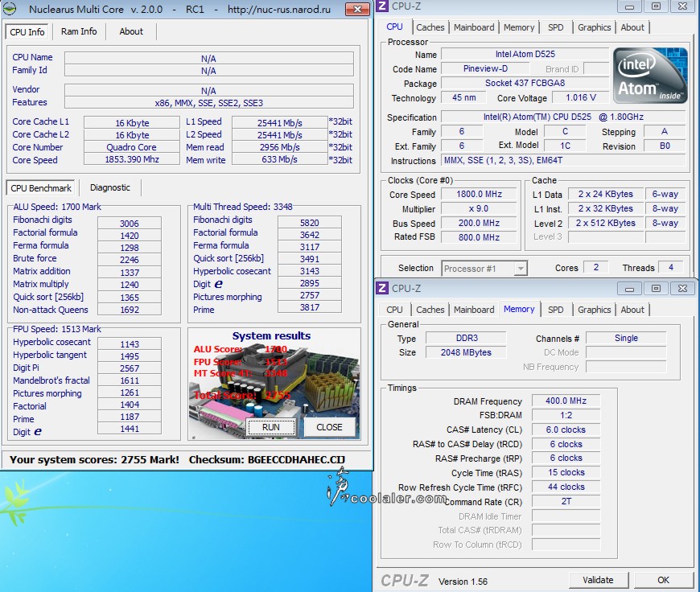Click Core Speed value 1853.390 Mhz
The image size is (700, 592).
click(132, 159)
